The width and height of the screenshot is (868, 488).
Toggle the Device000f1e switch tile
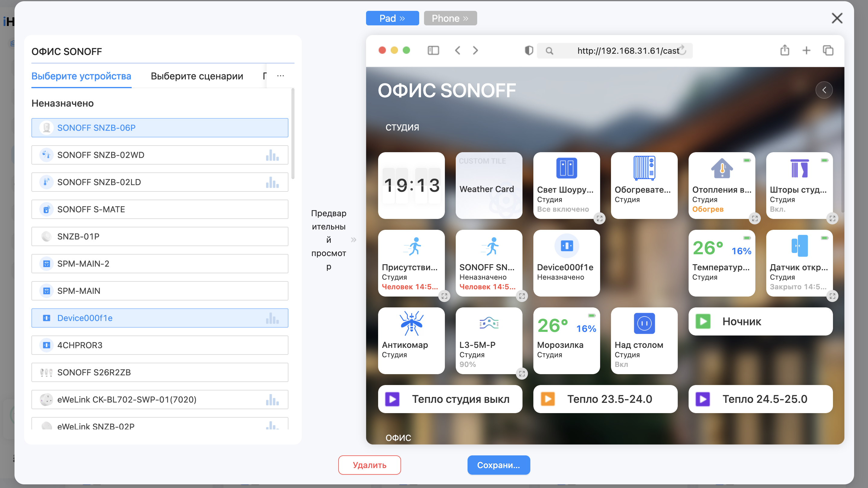click(566, 263)
